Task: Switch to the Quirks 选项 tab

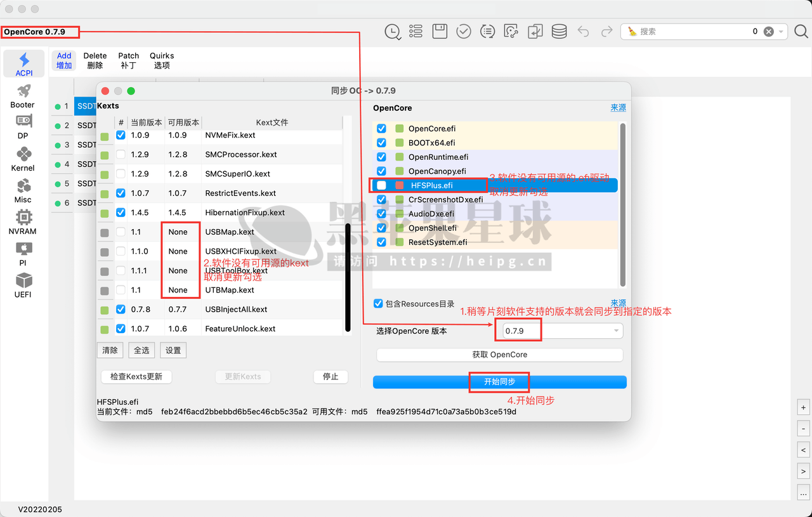Action: click(162, 60)
